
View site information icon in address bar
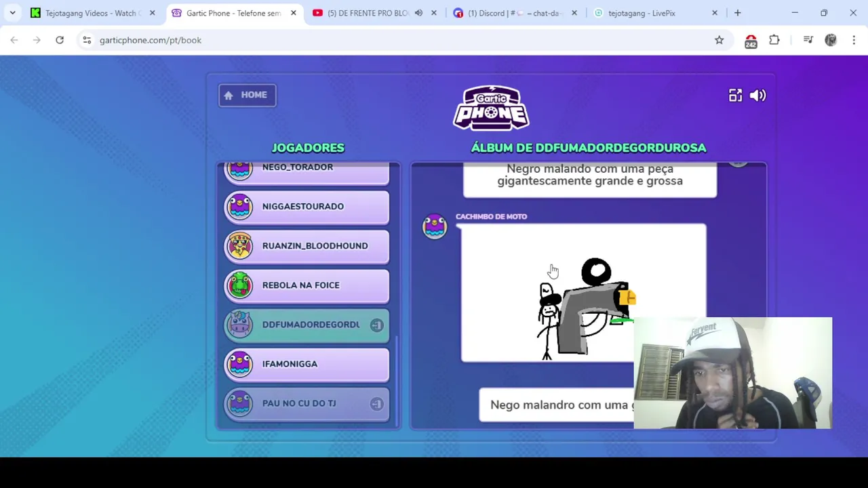[x=87, y=40]
